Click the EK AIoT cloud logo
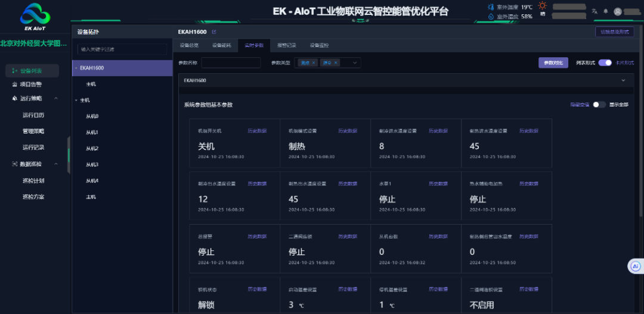The width and height of the screenshot is (644, 314). pos(35,15)
